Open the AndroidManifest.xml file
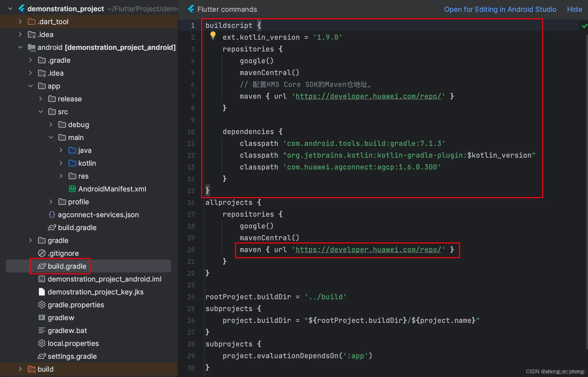Image resolution: width=588 pixels, height=377 pixels. (112, 189)
